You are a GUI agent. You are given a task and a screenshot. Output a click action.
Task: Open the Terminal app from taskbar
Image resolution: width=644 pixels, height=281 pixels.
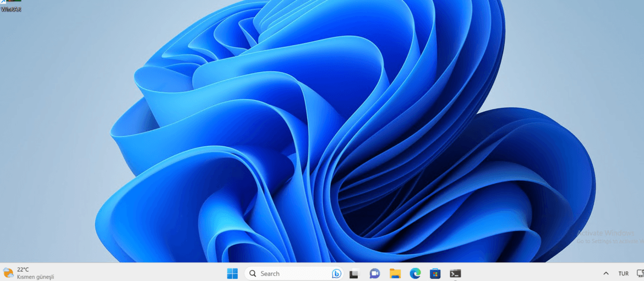click(455, 273)
